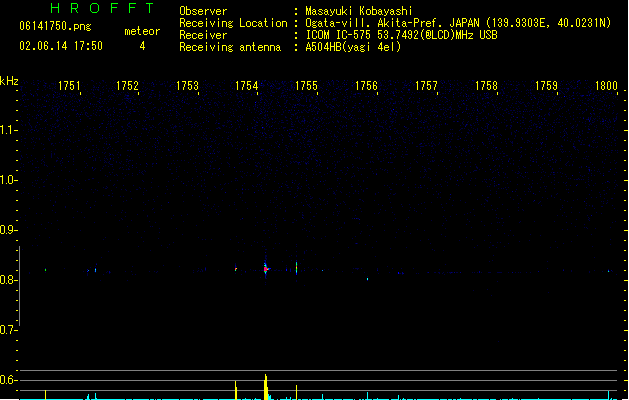Screen dimensions: 629x400
Task: Click the 1755 time axis label
Action: point(306,86)
